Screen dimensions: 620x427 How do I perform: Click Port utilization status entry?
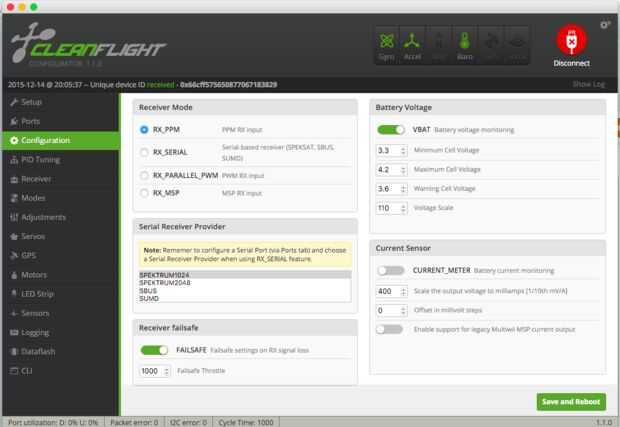pos(53,422)
